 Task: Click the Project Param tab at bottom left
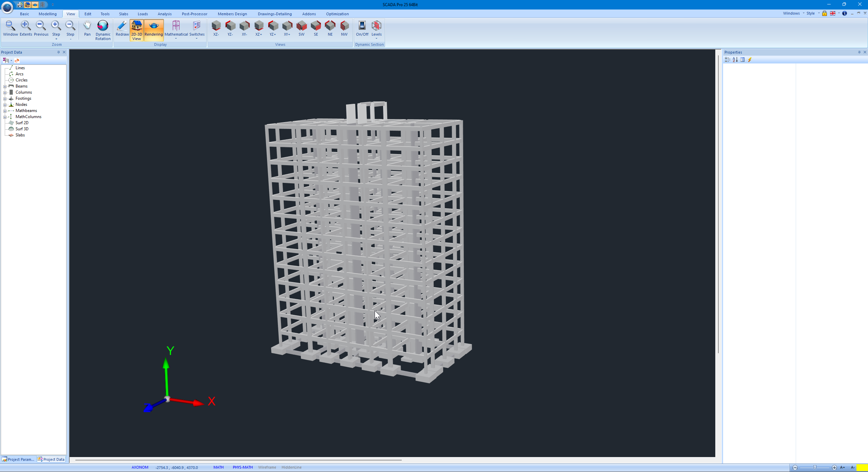[18, 459]
